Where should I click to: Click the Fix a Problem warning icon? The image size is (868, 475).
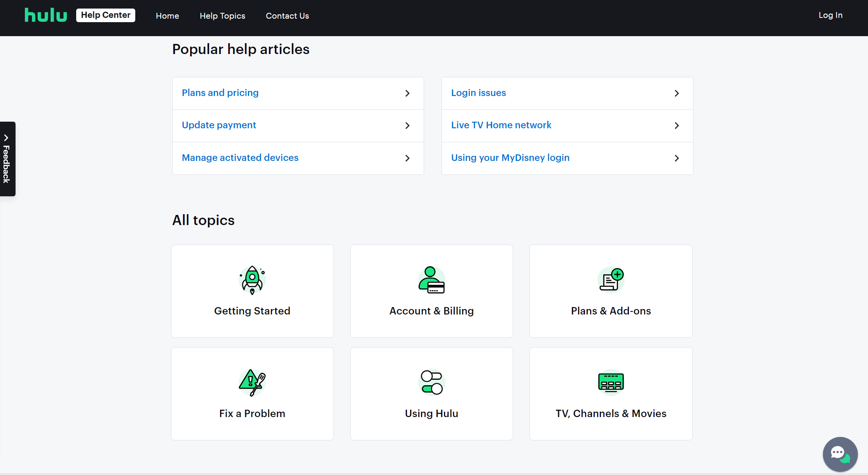click(x=252, y=382)
